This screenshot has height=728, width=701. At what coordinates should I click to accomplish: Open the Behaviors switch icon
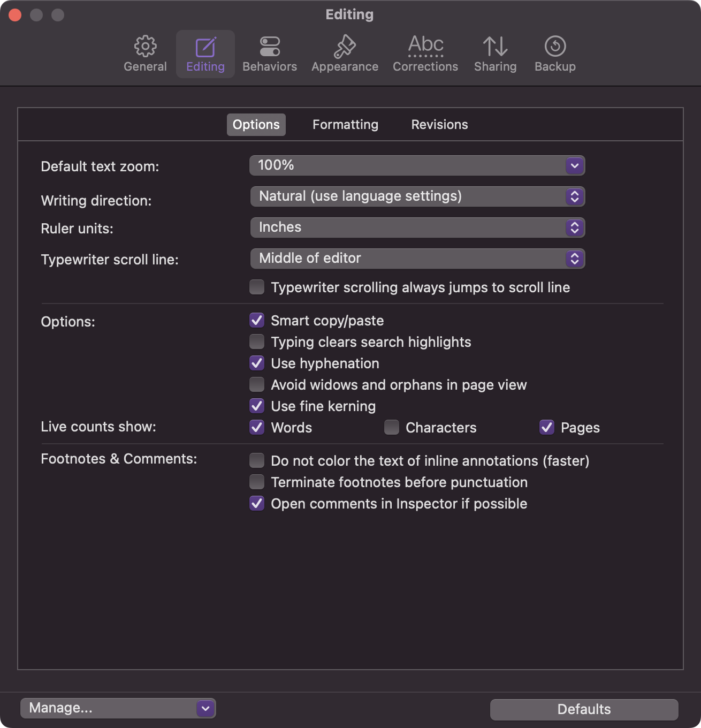(270, 47)
